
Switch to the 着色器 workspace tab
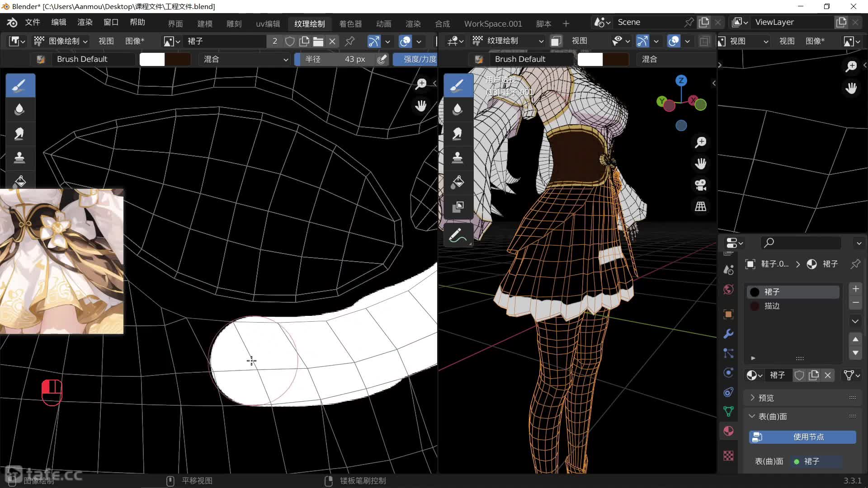[x=351, y=23]
